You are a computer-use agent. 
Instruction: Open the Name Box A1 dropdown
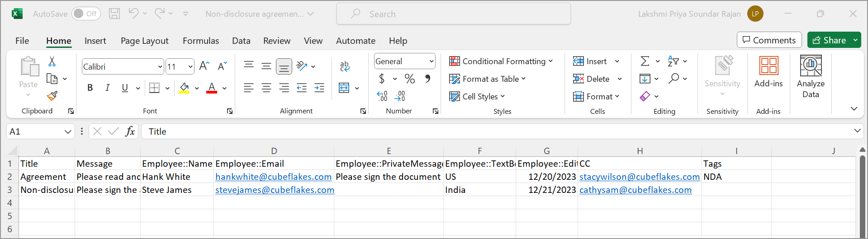point(68,131)
